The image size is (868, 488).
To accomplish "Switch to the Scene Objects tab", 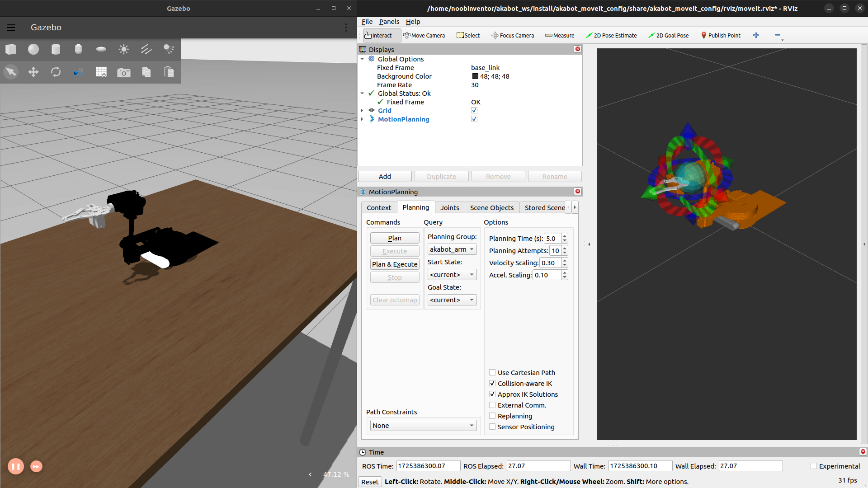I will pos(491,207).
